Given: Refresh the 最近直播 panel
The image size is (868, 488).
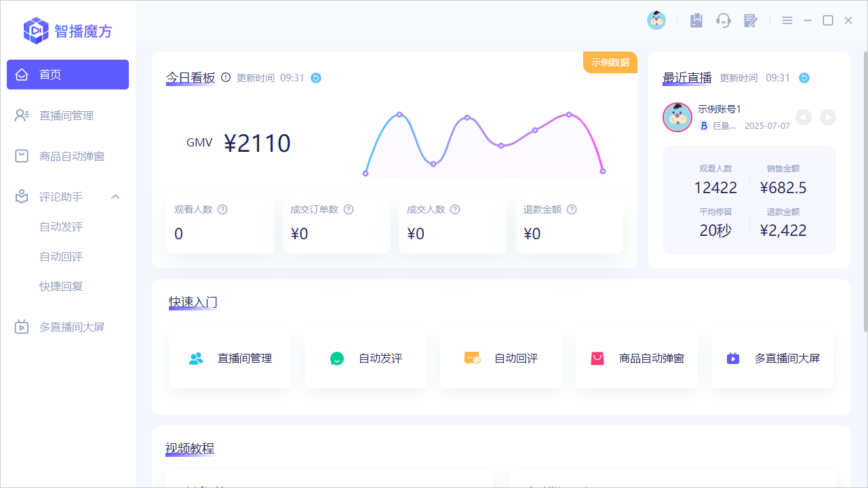Looking at the screenshot, I should [804, 78].
